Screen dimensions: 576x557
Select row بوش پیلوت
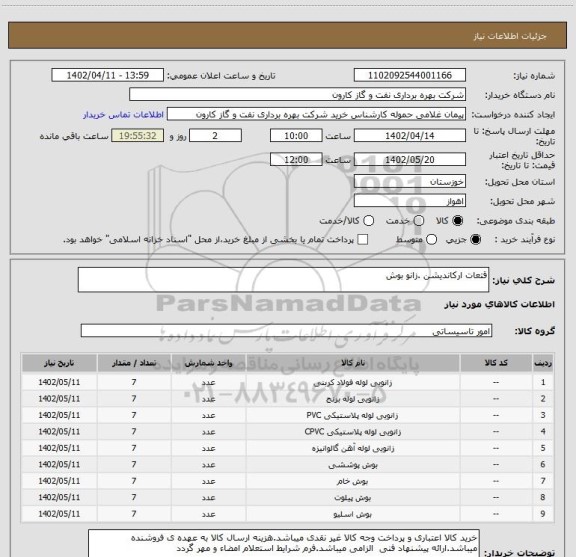tap(288, 497)
